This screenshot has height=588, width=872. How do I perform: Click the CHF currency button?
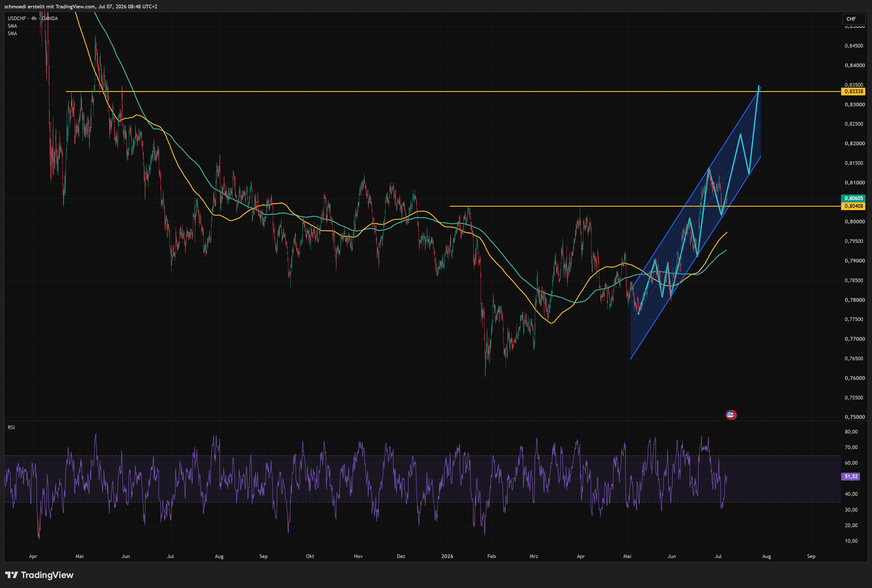tap(854, 19)
